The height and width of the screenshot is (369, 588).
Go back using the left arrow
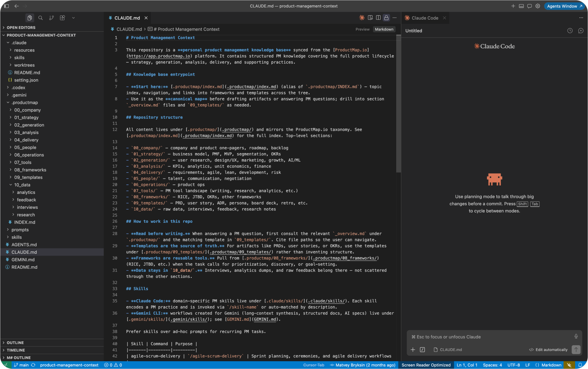click(16, 6)
